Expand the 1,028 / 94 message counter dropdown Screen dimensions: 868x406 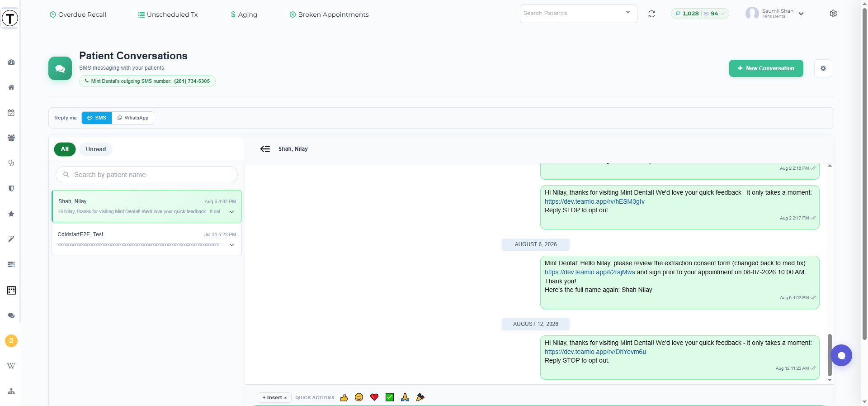coord(700,14)
